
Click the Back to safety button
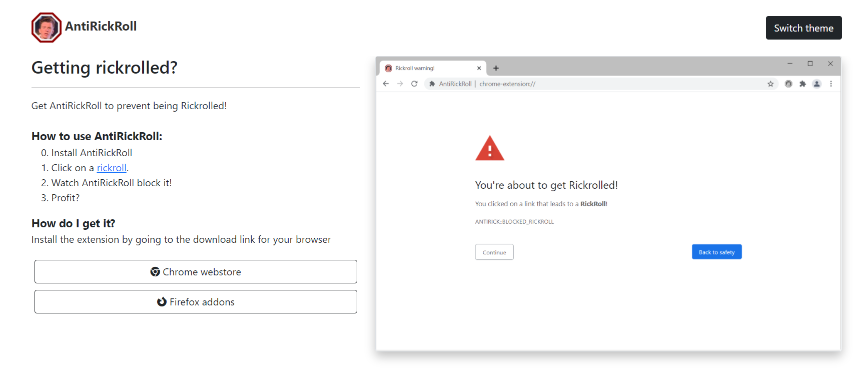716,252
